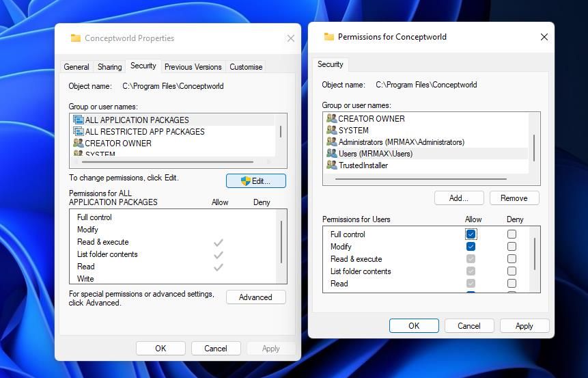Toggle Allow checkbox for Modify
The image size is (588, 378).
click(x=471, y=247)
